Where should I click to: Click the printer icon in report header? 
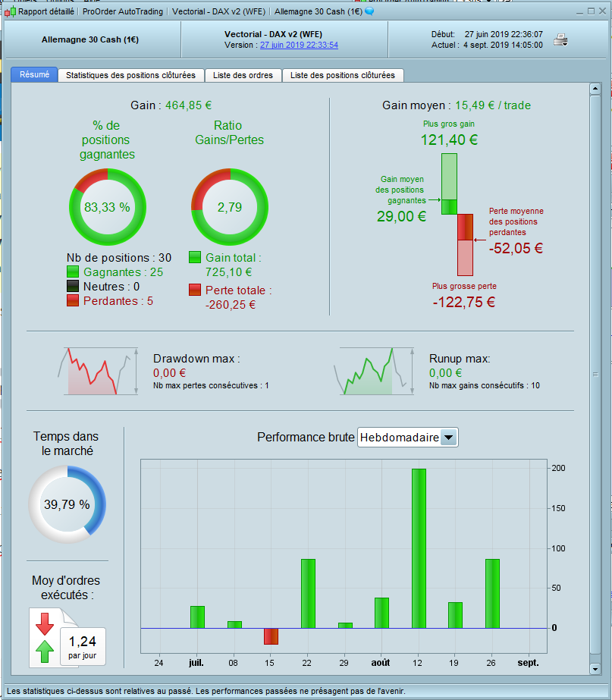(560, 40)
